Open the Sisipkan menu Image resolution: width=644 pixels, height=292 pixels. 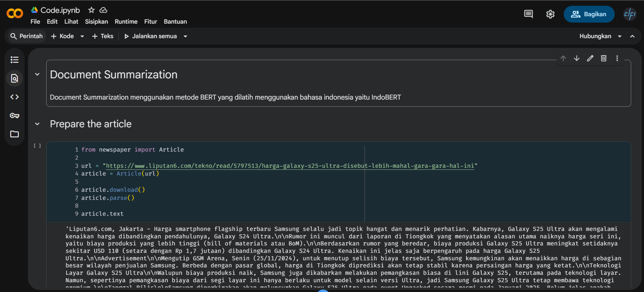[x=96, y=22]
